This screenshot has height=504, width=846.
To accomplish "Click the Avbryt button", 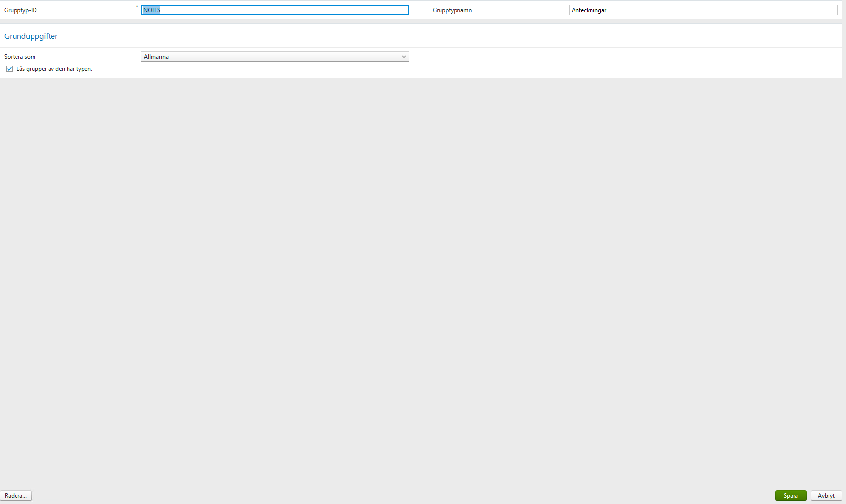I will pyautogui.click(x=826, y=496).
